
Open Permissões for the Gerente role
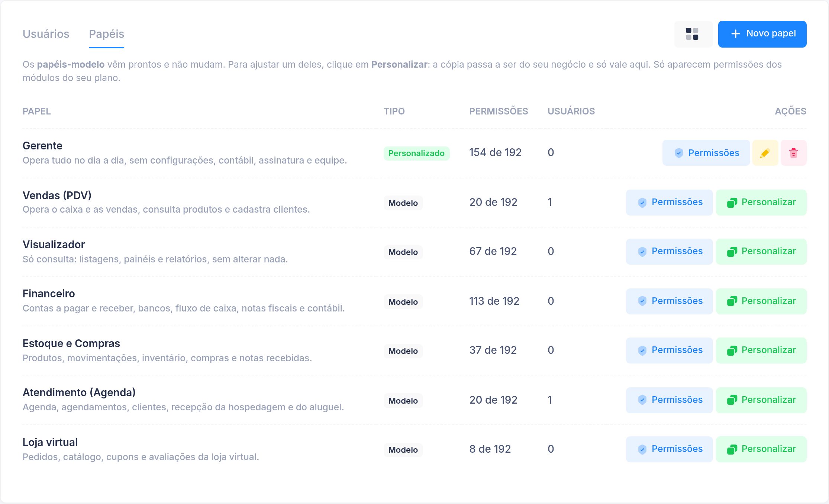tap(706, 153)
